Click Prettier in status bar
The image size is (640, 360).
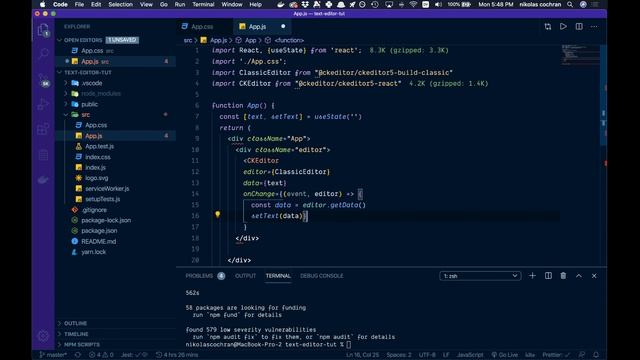pyautogui.click(x=556, y=355)
